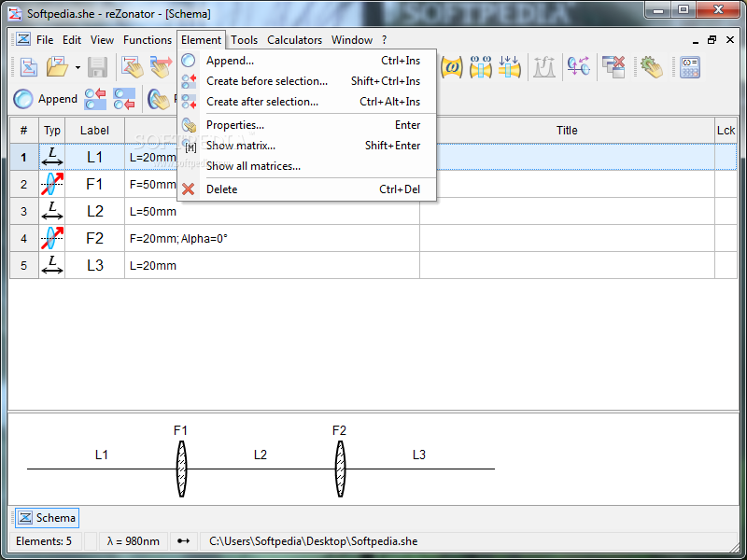Click the green gear settings icon
747x560 pixels.
click(652, 67)
